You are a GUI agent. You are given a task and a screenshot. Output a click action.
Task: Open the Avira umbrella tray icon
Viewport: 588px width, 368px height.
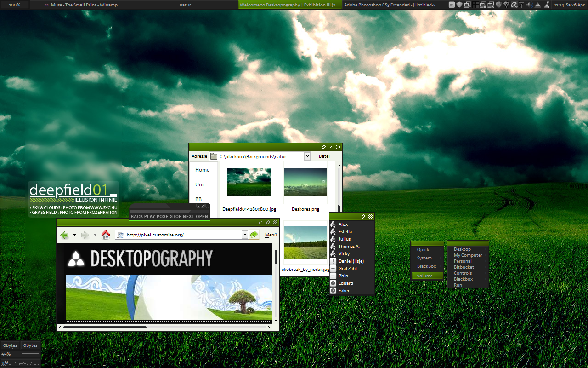[514, 5]
